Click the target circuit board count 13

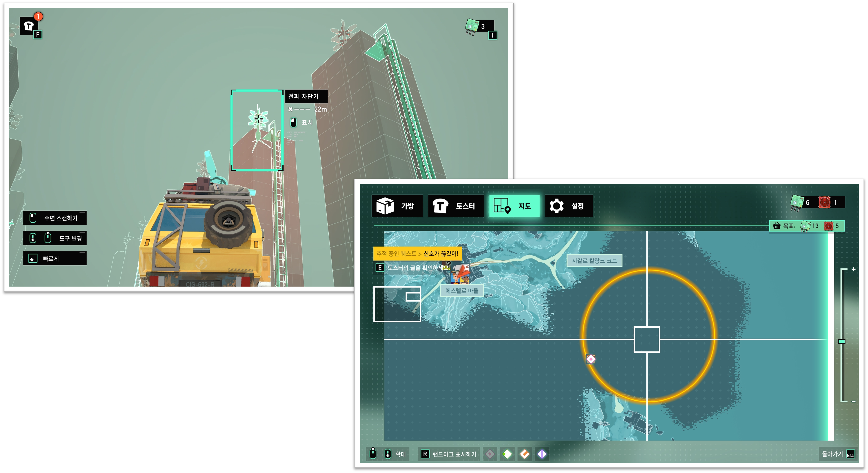810,226
